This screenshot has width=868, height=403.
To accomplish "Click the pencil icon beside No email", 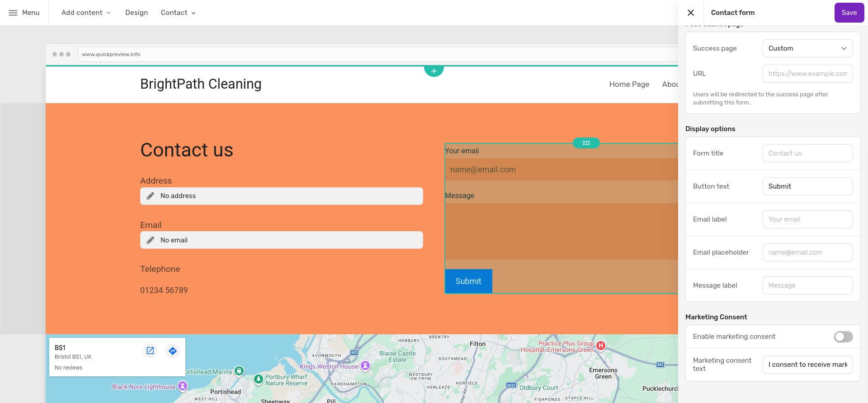I will click(x=151, y=240).
